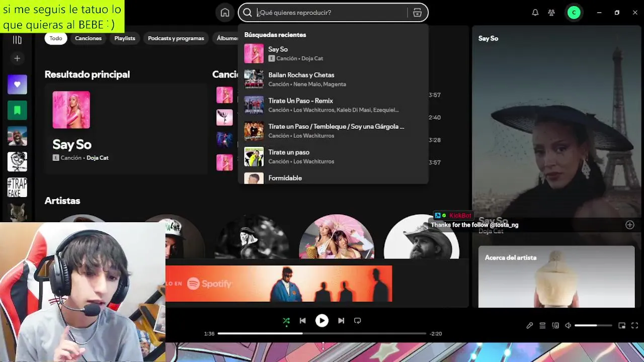Viewport: 644px width, 362px height.
Task: Open recent search Say So
Action: coord(333,54)
